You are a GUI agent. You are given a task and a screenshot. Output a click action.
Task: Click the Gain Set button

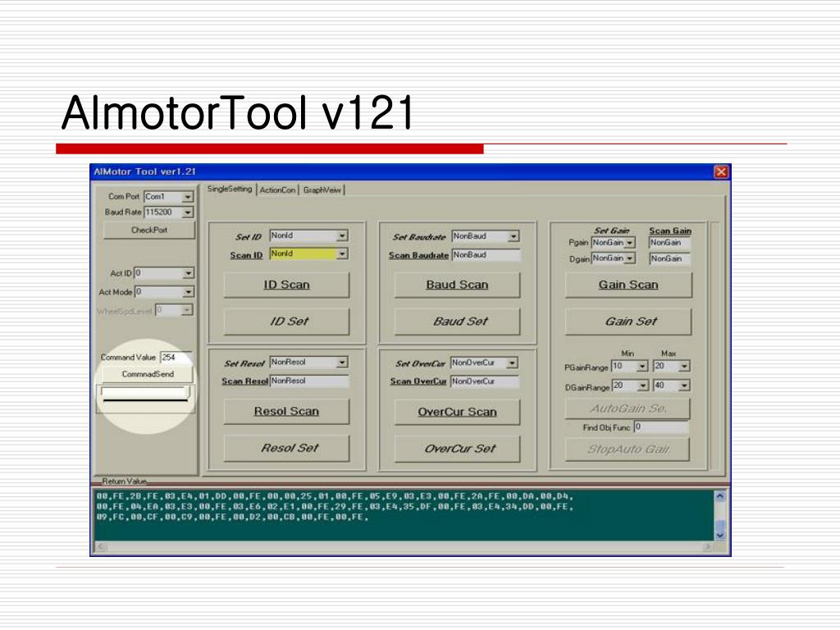click(628, 322)
